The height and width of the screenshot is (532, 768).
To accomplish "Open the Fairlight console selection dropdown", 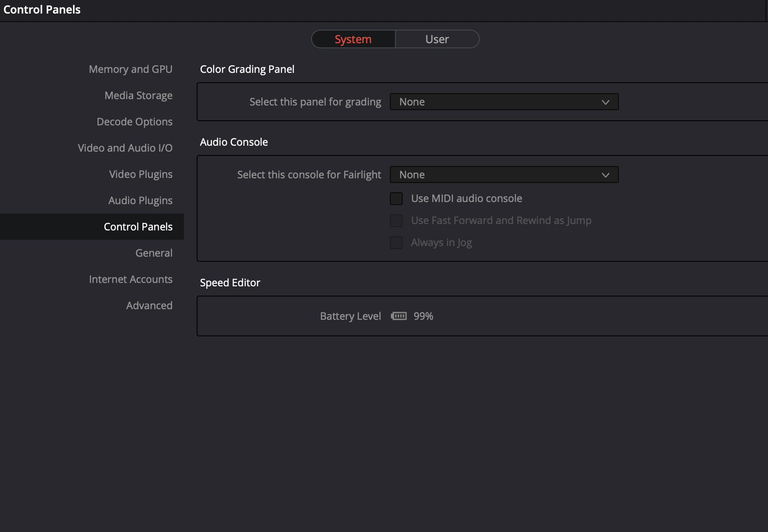I will pos(504,175).
